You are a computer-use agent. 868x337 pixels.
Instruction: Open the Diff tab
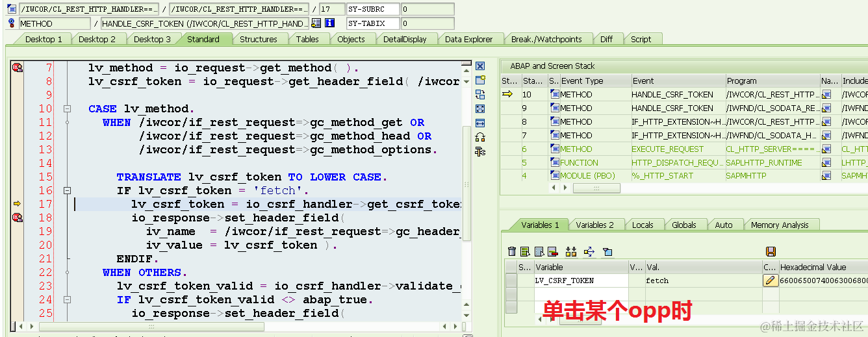point(606,39)
